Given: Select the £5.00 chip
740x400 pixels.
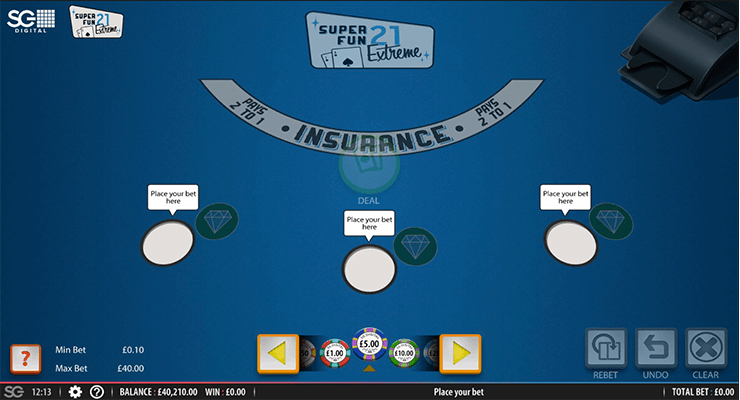Looking at the screenshot, I should coord(370,344).
